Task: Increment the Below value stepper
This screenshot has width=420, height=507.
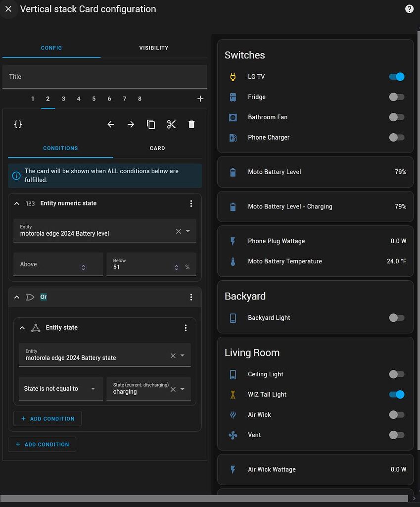Action: point(176,265)
